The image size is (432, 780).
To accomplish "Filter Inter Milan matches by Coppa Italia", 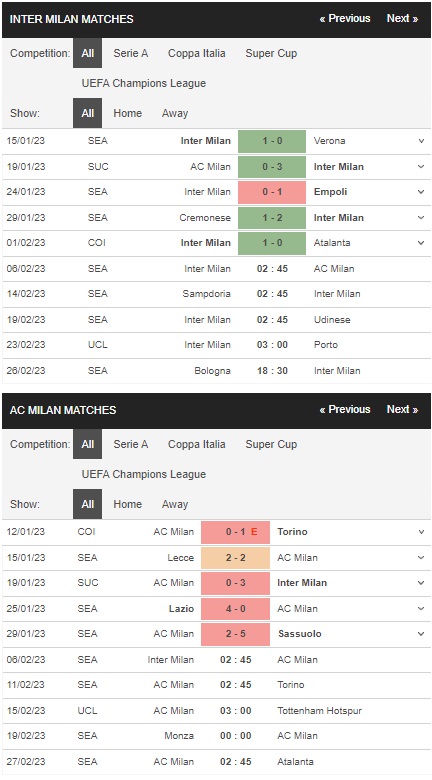I will tap(197, 53).
